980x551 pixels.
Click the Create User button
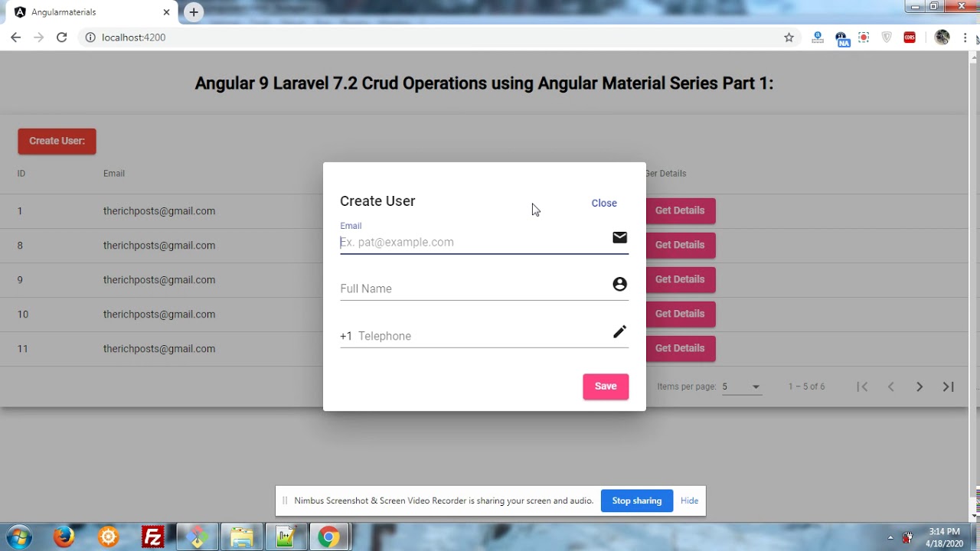click(x=57, y=141)
